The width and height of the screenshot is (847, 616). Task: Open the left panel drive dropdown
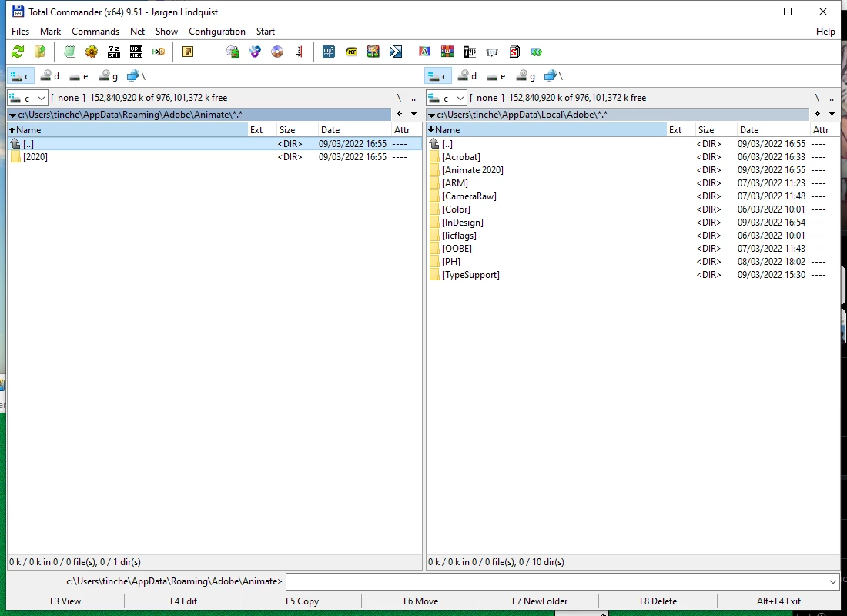(28, 98)
